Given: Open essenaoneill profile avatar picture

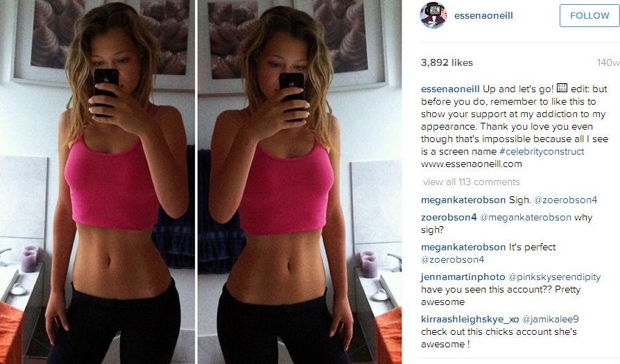Looking at the screenshot, I should pyautogui.click(x=433, y=16).
